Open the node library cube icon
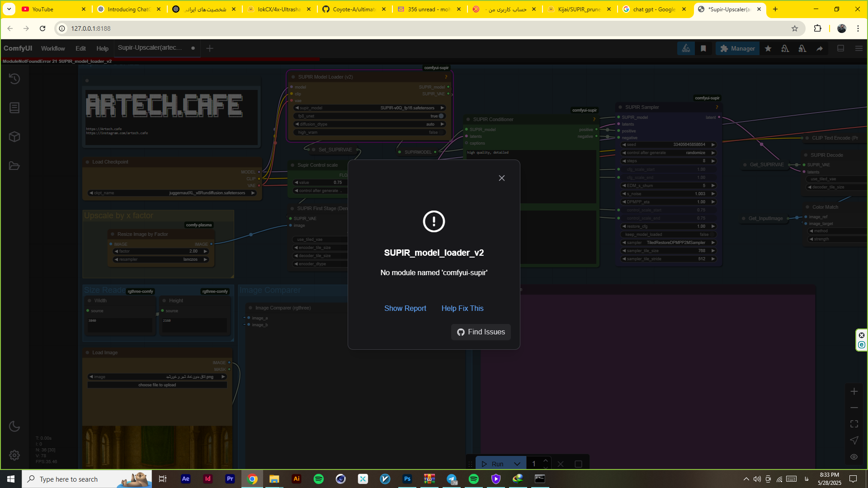This screenshot has height=488, width=868. click(14, 137)
